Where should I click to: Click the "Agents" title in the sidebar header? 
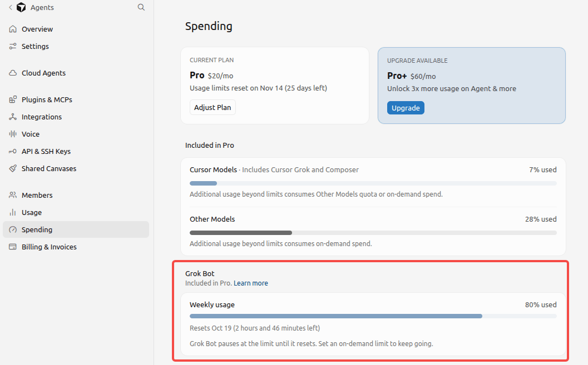[42, 7]
